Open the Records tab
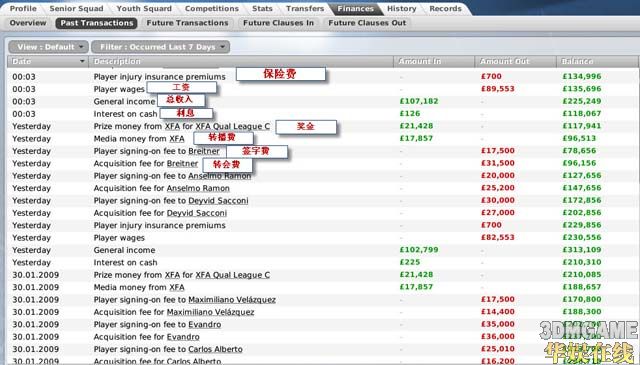The image size is (640, 365). pos(445,9)
